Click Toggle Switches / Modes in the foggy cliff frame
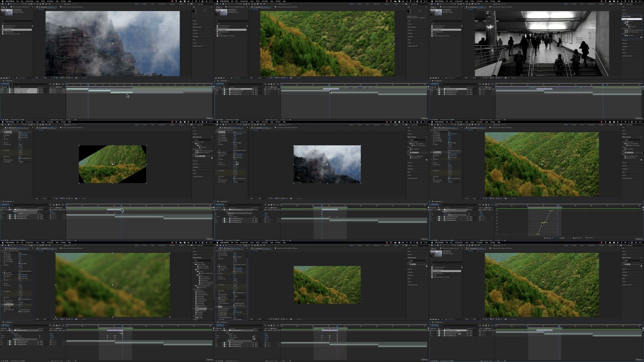The width and height of the screenshot is (644, 362). 56,120
